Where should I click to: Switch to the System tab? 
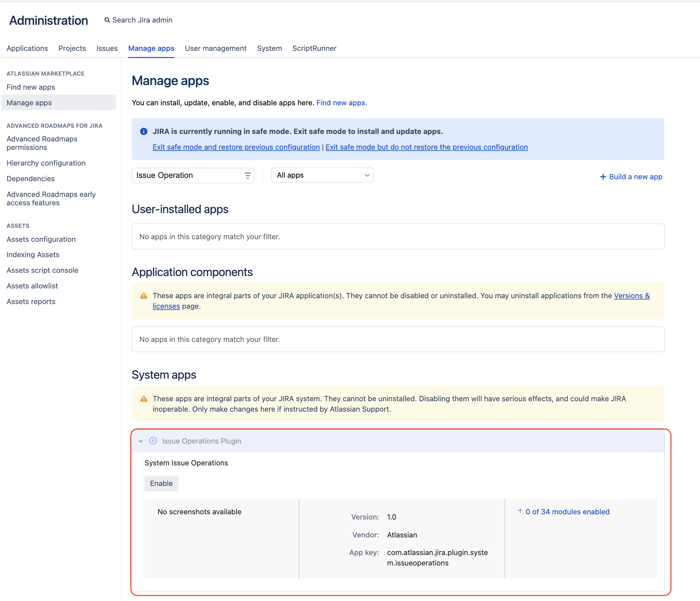[x=269, y=48]
